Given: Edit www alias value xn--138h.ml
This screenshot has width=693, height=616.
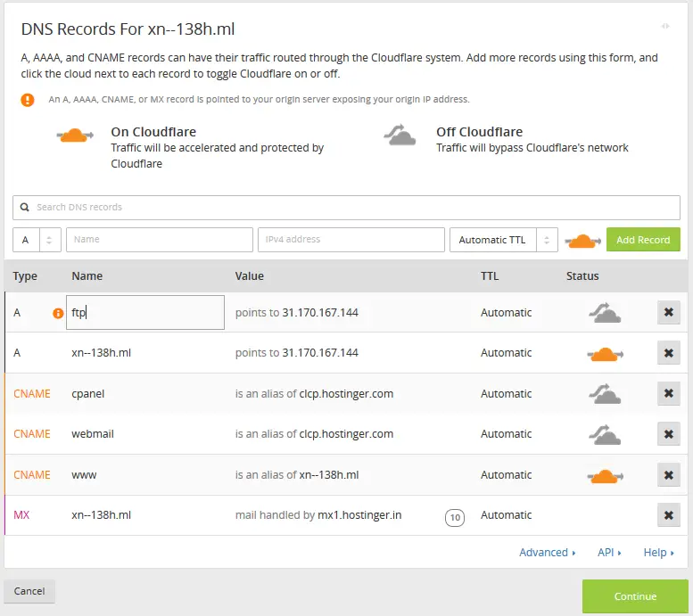Looking at the screenshot, I should click(329, 475).
